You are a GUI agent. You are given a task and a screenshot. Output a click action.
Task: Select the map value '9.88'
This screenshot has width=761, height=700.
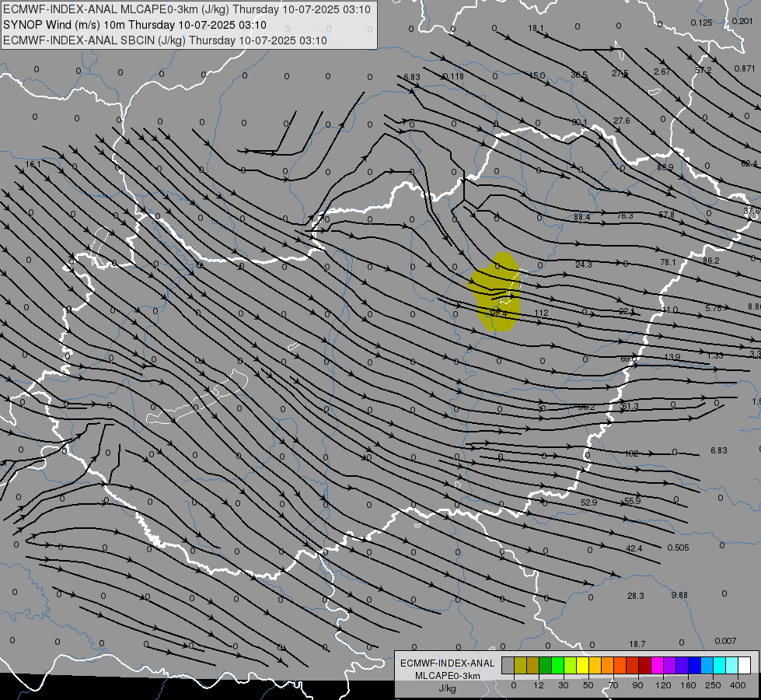[679, 594]
